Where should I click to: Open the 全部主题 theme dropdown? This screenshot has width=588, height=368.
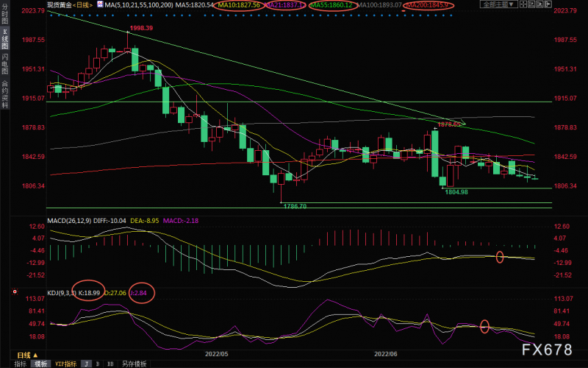point(499,4)
